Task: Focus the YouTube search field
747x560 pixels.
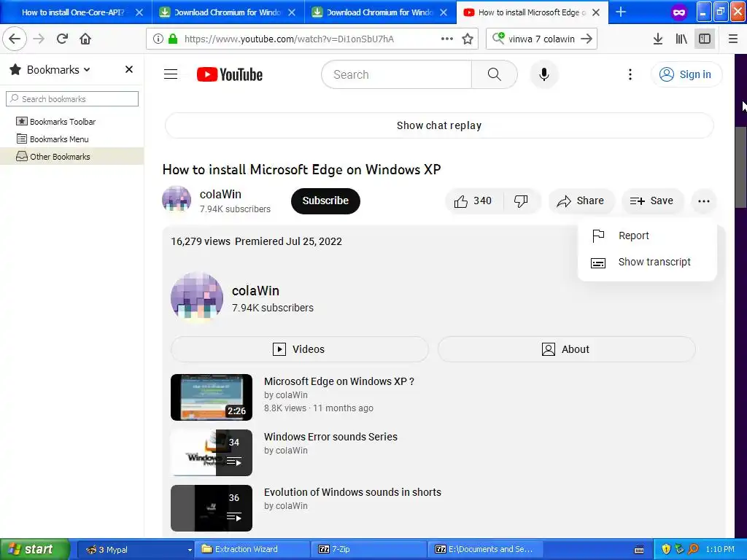Action: [396, 74]
